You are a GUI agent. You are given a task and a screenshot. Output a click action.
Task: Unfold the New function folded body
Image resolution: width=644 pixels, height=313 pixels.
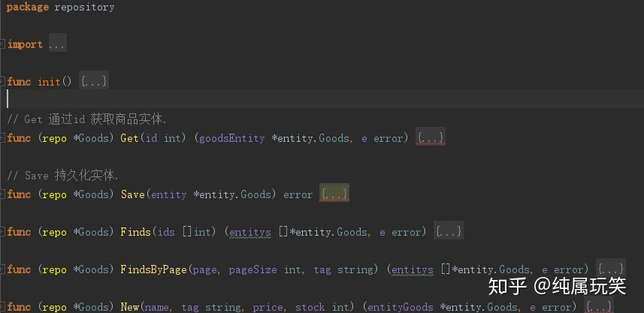pyautogui.click(x=599, y=306)
